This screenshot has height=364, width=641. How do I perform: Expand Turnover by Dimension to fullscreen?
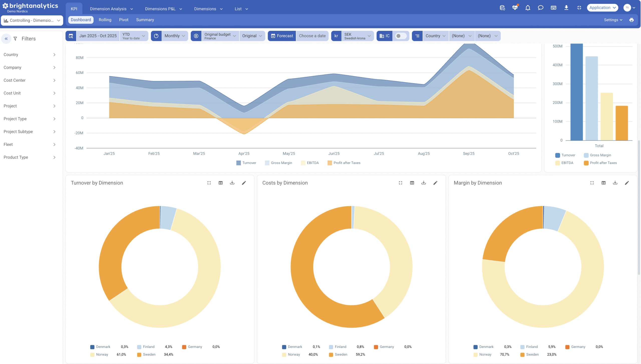pyautogui.click(x=209, y=183)
